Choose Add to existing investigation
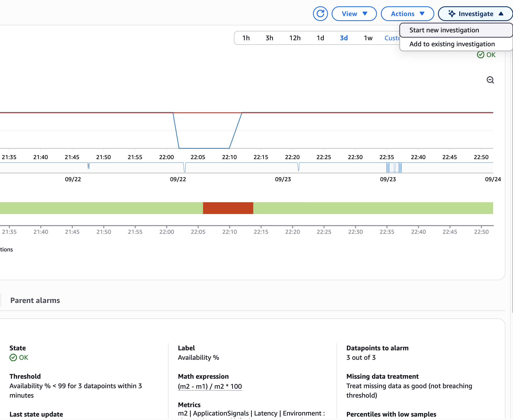This screenshot has width=513, height=420. click(452, 44)
